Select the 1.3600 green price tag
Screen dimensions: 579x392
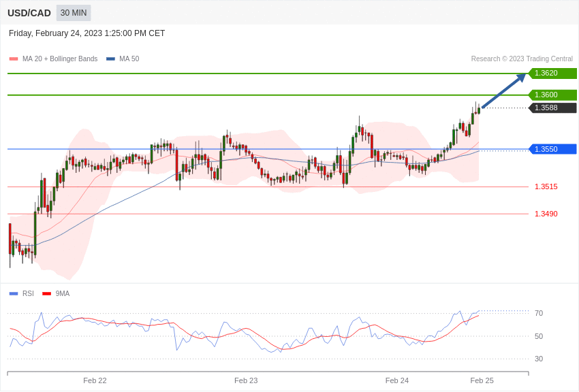coord(552,95)
